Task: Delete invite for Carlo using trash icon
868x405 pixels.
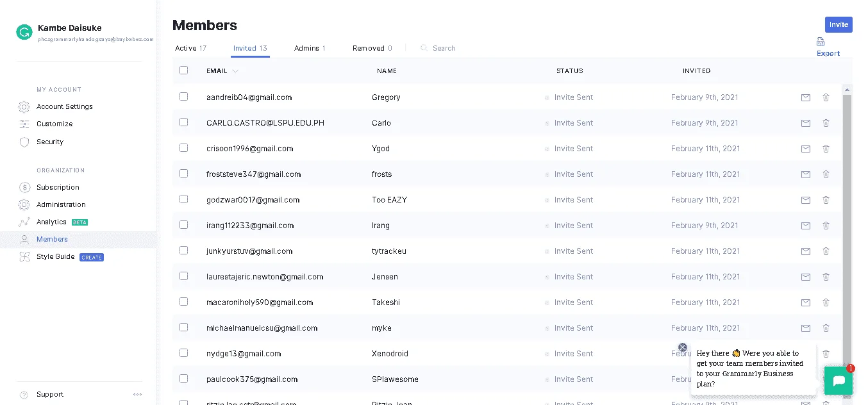Action: point(826,123)
